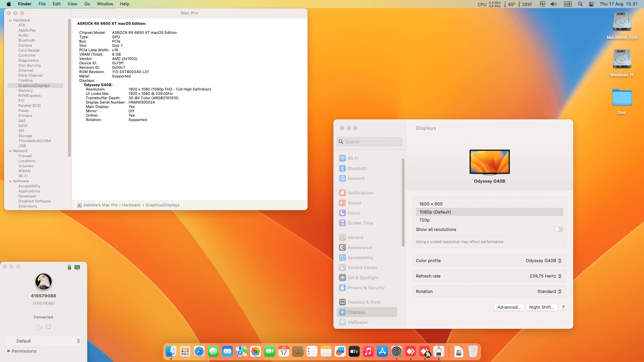Click the volume icon in the menu bar

click(x=553, y=4)
